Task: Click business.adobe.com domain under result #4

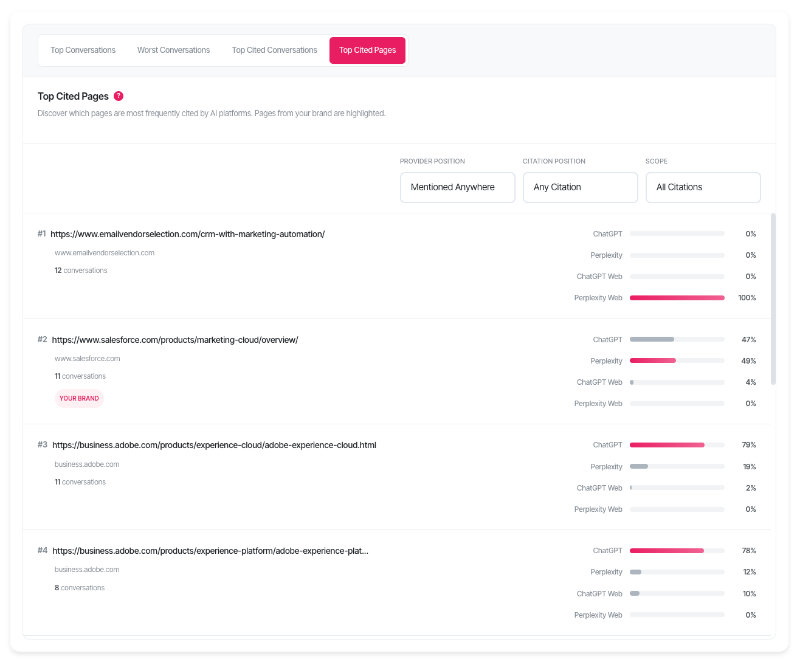Action: coord(87,569)
